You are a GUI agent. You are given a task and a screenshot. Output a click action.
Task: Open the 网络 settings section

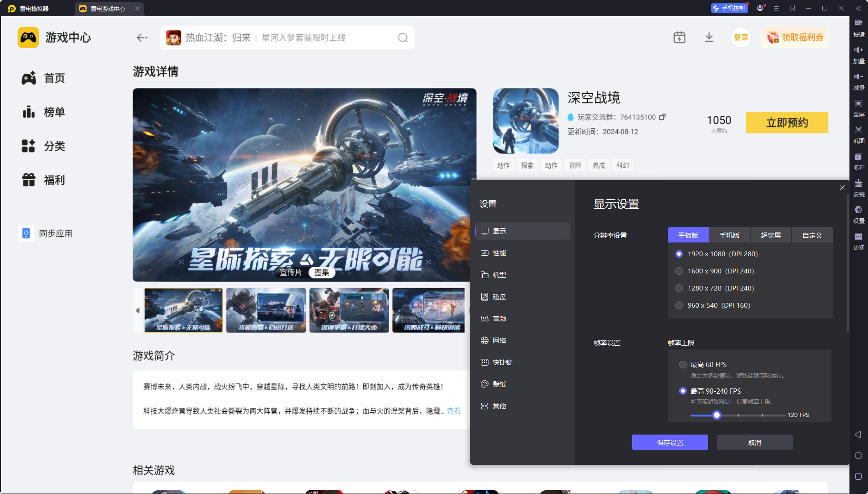(499, 340)
